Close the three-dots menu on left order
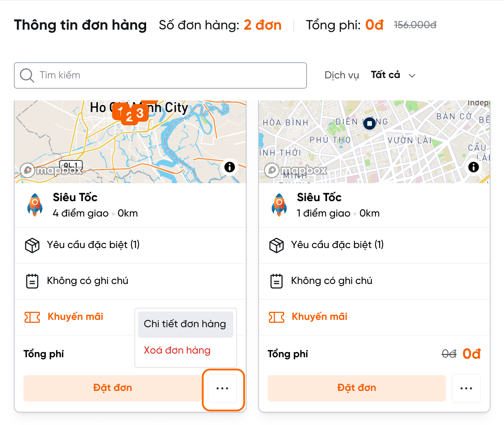Image resolution: width=504 pixels, height=425 pixels. 222,388
